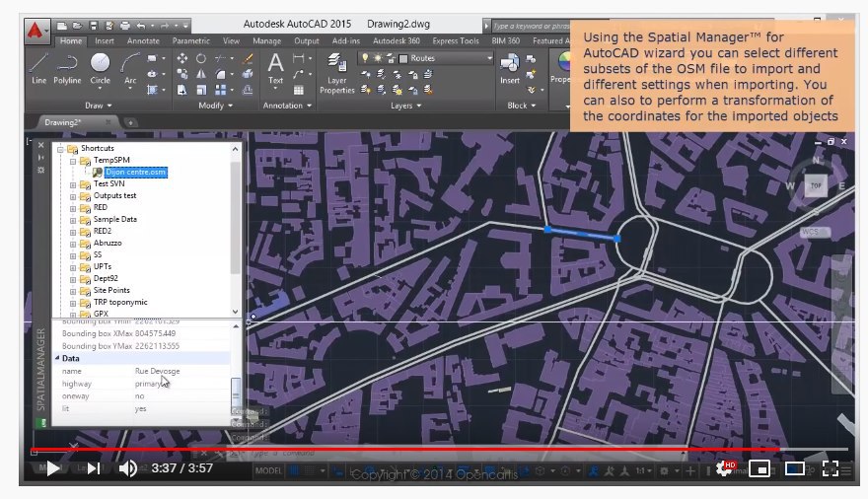Open the View ribbon tab
The image size is (868, 499).
[232, 41]
